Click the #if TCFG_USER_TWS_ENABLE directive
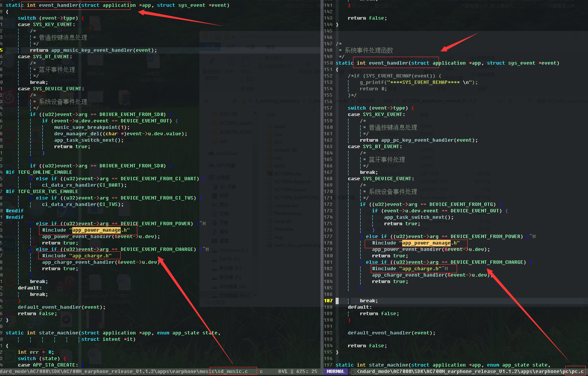Screen dimensions: 588x376 click(x=42, y=192)
